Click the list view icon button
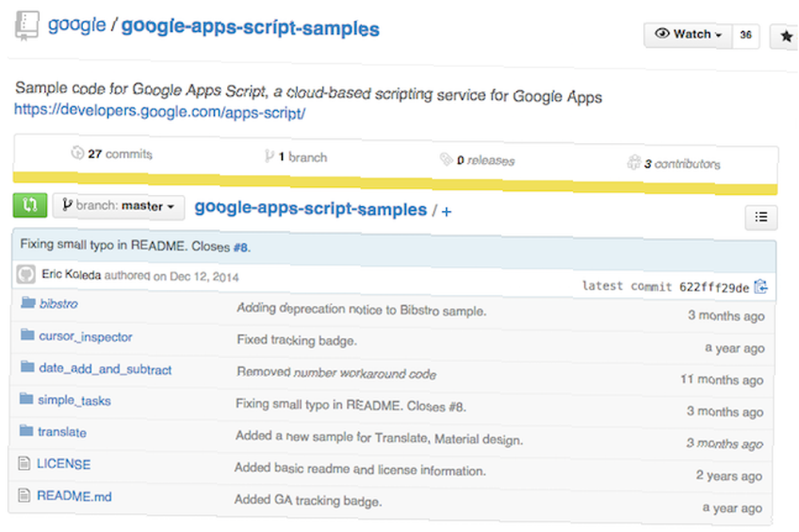The image size is (799, 532). [761, 217]
